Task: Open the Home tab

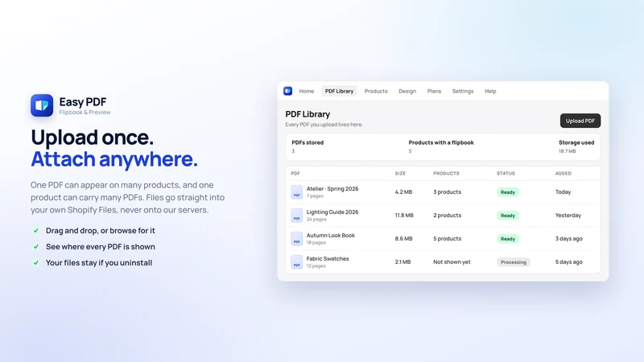Action: click(307, 91)
